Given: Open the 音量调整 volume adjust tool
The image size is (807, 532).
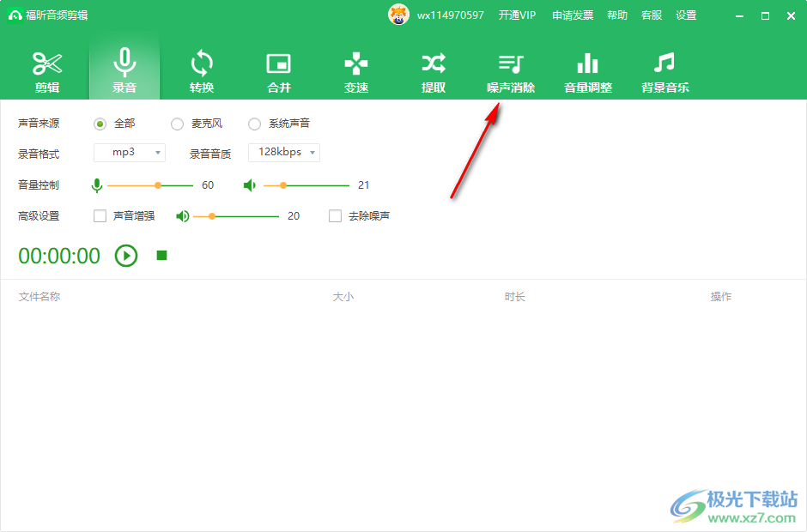Looking at the screenshot, I should click(x=588, y=72).
